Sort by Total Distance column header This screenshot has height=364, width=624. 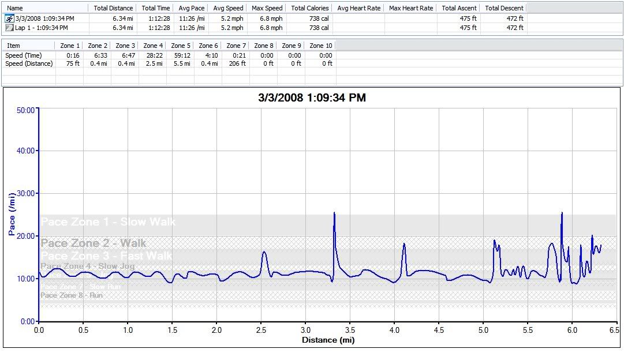click(x=113, y=8)
